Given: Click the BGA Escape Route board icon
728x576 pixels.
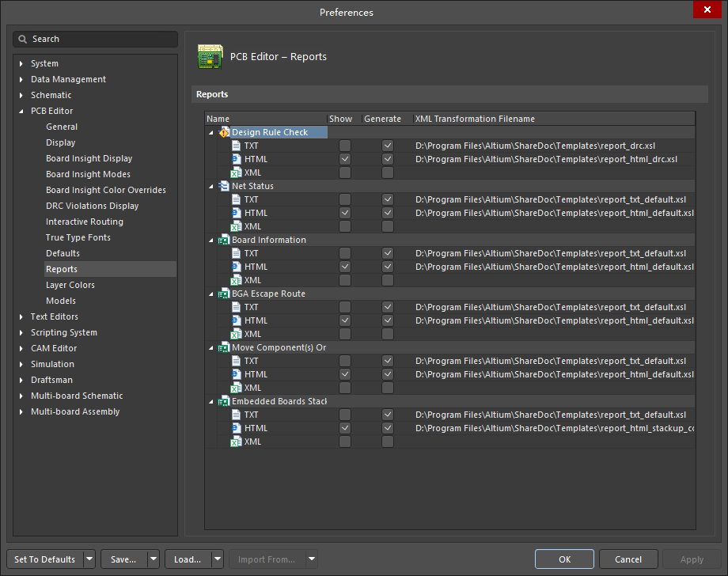Looking at the screenshot, I should click(x=224, y=294).
